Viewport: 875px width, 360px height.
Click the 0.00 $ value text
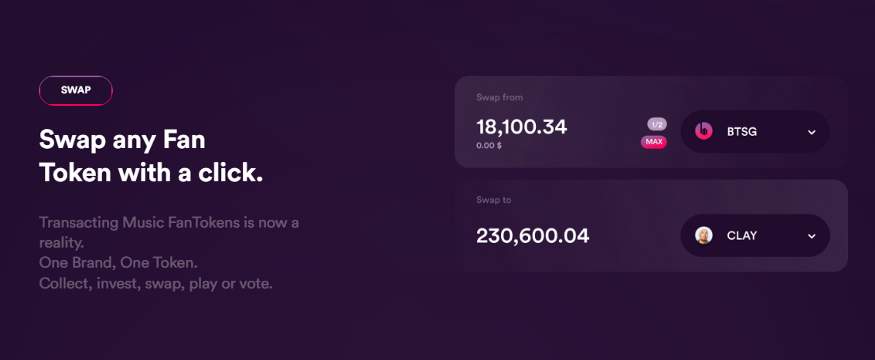[x=489, y=146]
